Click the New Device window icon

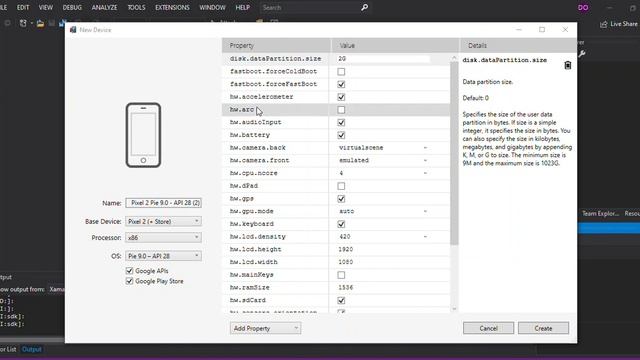pyautogui.click(x=73, y=30)
